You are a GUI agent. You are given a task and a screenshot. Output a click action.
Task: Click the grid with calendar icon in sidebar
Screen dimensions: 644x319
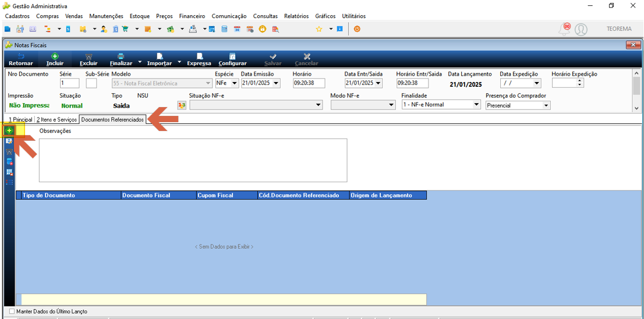[9, 172]
